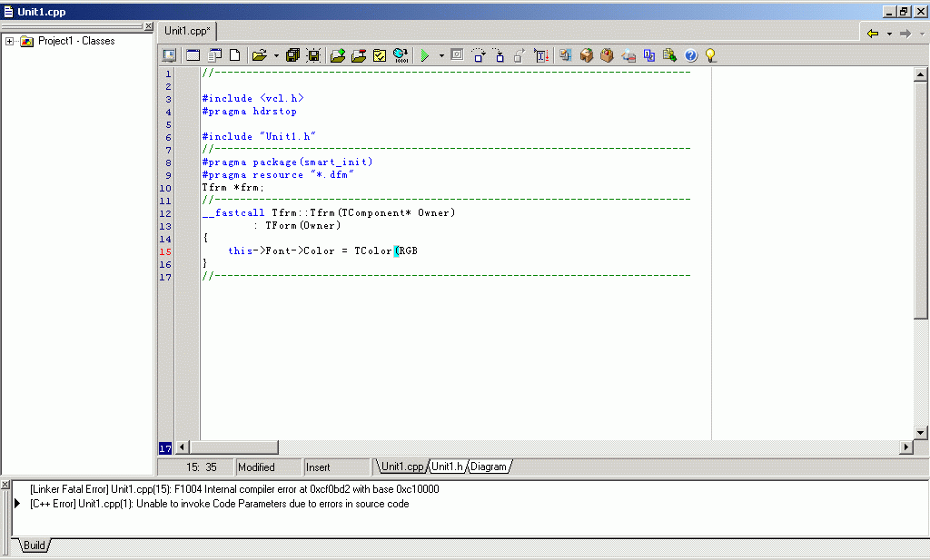Click the this->Font->Color code line
The image size is (930, 560).
[x=322, y=251]
